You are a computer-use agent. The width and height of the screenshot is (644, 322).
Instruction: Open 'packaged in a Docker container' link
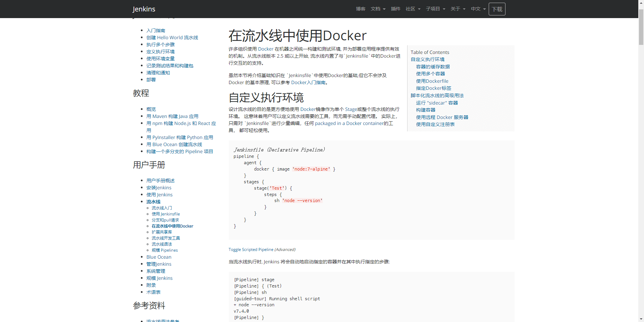pyautogui.click(x=349, y=123)
